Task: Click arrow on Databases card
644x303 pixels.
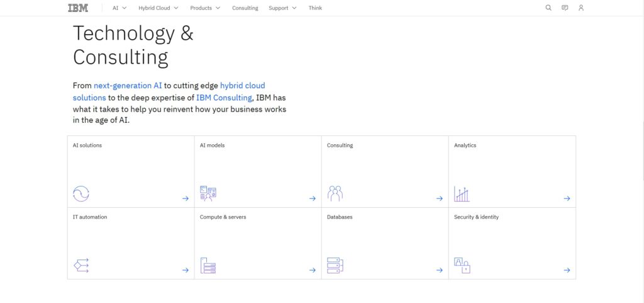Action: (440, 270)
